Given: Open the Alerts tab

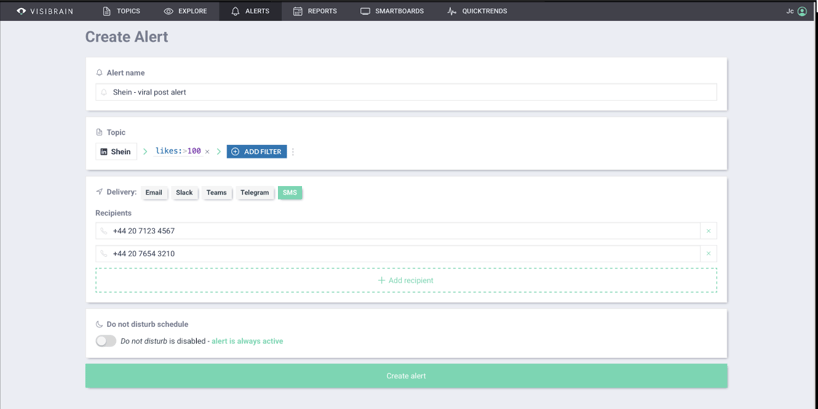Looking at the screenshot, I should (250, 11).
